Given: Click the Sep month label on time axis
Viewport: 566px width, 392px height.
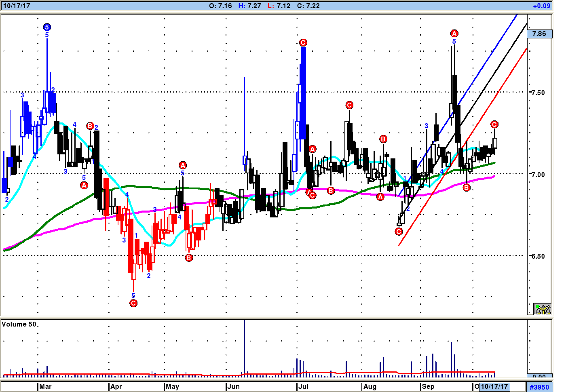Looking at the screenshot, I should pos(428,387).
